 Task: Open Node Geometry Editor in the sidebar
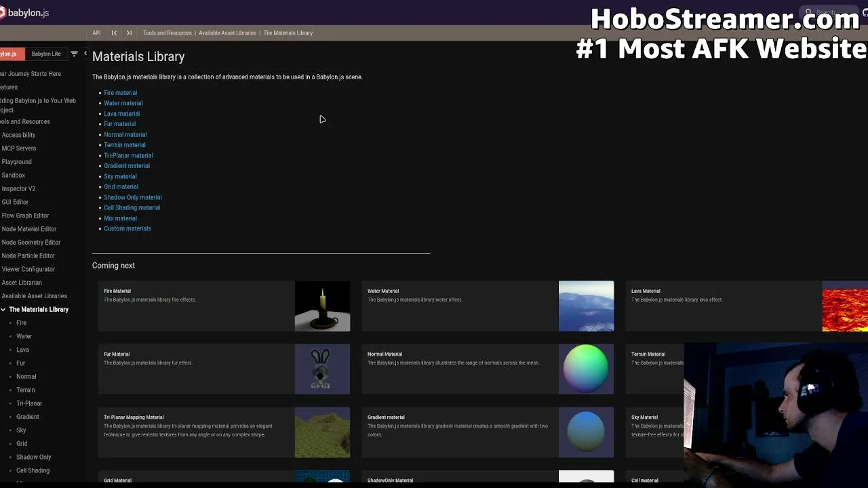(x=31, y=243)
